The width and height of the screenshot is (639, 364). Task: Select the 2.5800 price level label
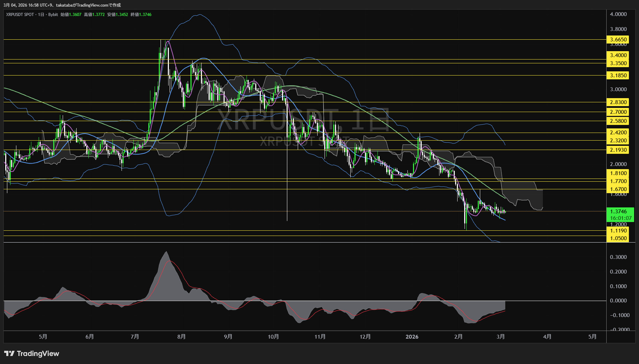click(618, 121)
